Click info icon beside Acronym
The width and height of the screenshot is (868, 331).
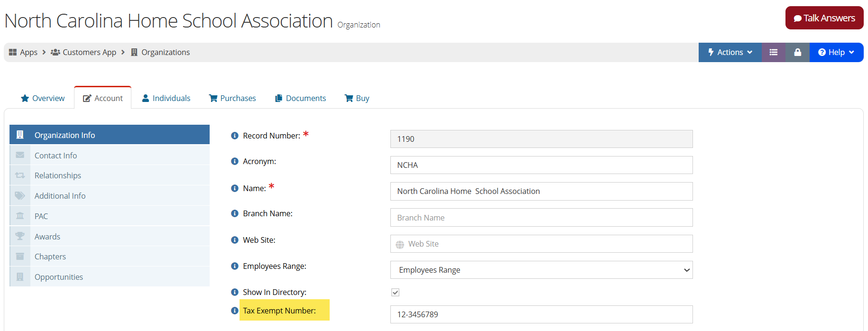(234, 161)
